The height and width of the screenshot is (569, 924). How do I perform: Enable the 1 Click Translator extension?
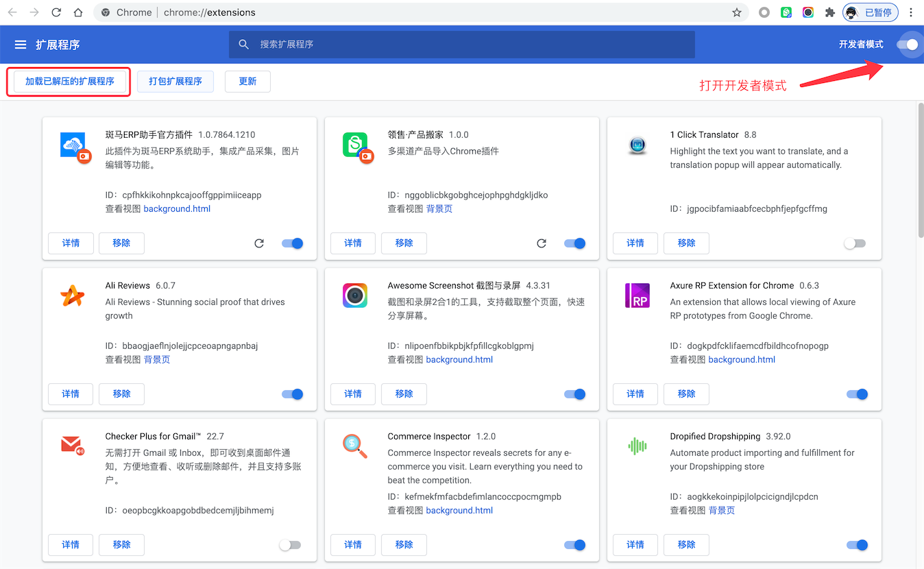pyautogui.click(x=855, y=243)
